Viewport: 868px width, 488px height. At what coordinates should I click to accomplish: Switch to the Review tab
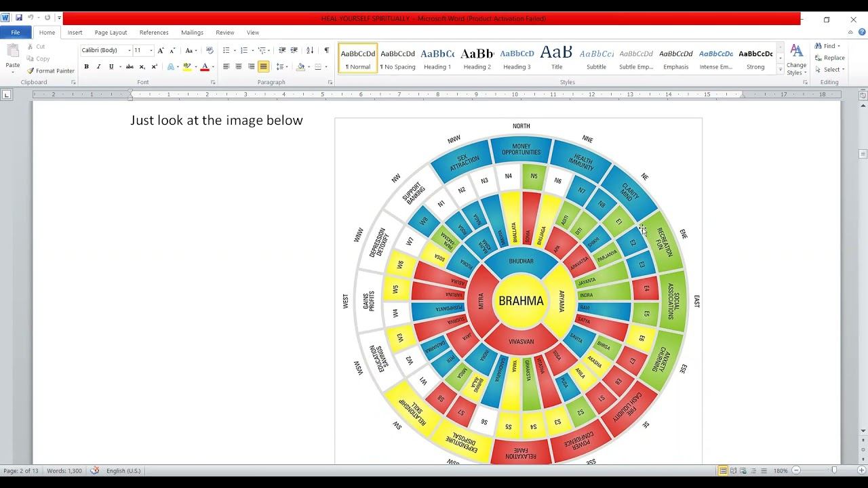click(x=224, y=33)
